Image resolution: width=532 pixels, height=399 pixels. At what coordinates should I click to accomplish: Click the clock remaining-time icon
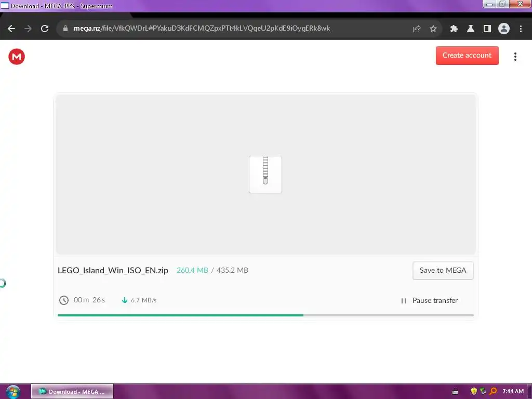(64, 300)
